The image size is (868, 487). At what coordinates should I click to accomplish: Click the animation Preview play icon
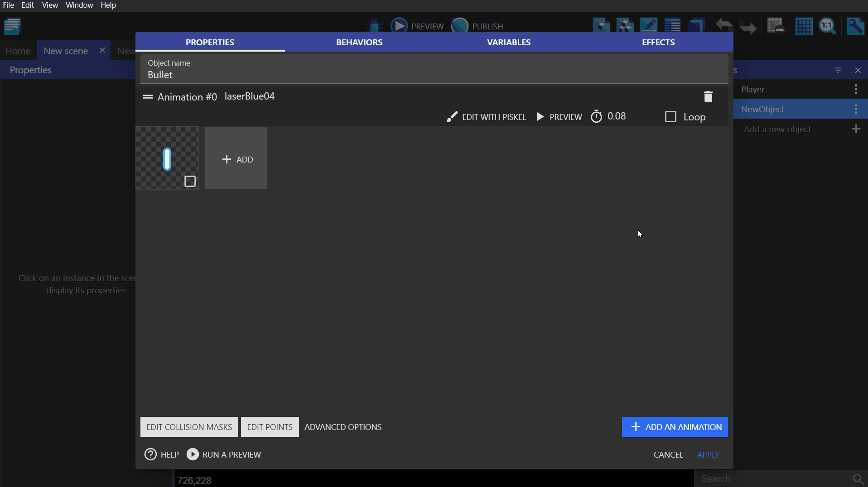pos(540,117)
